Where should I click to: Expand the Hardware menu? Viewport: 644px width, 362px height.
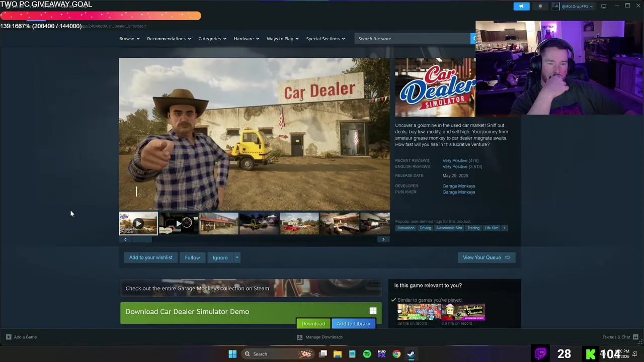click(x=246, y=39)
